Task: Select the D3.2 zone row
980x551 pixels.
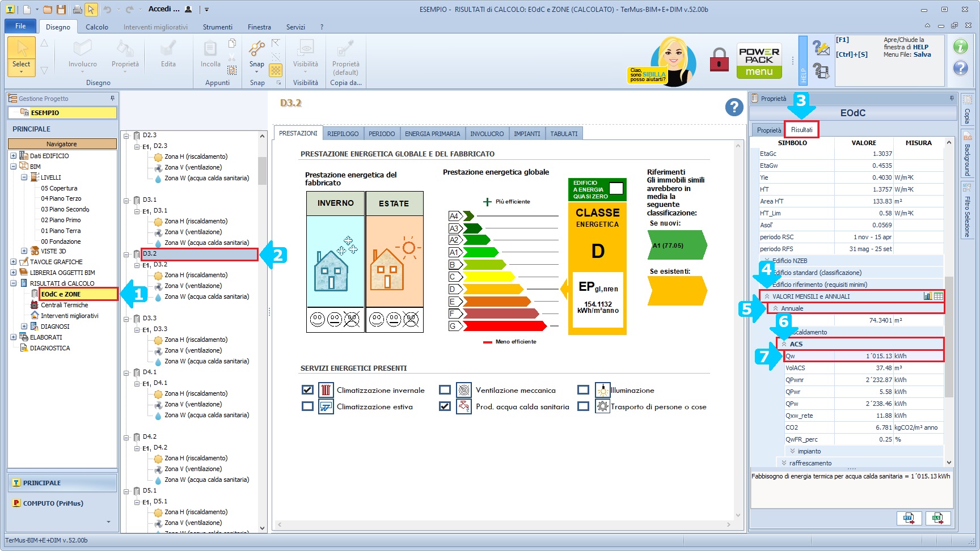Action: [x=199, y=254]
